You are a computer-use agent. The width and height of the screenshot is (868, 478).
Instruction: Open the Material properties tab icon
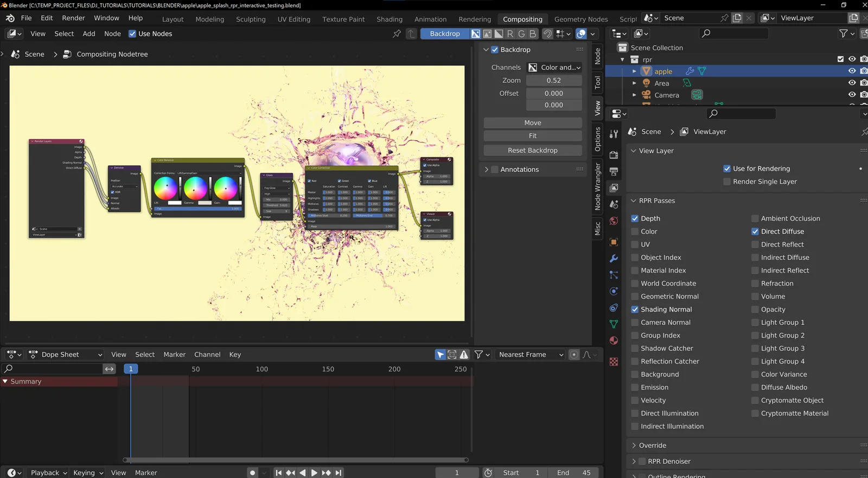tap(614, 340)
